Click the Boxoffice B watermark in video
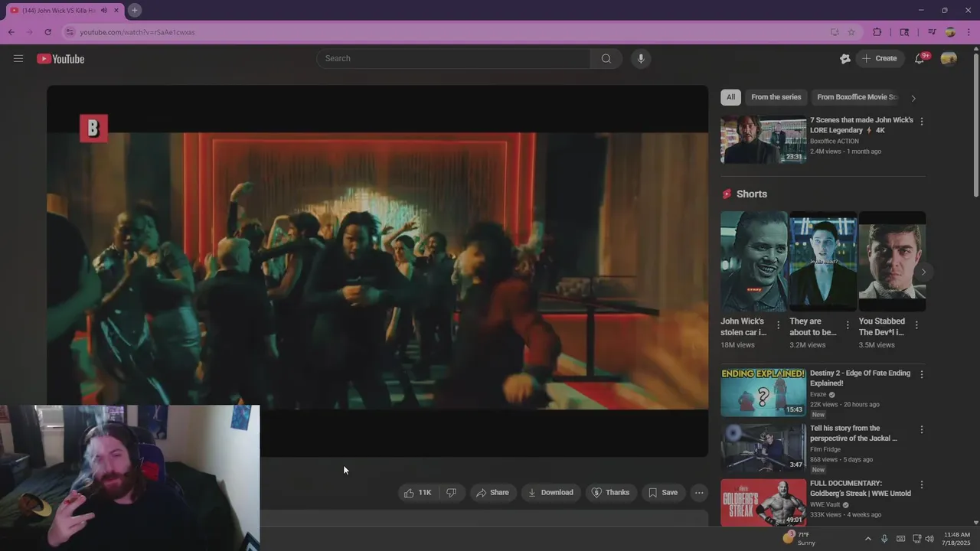 pos(93,129)
